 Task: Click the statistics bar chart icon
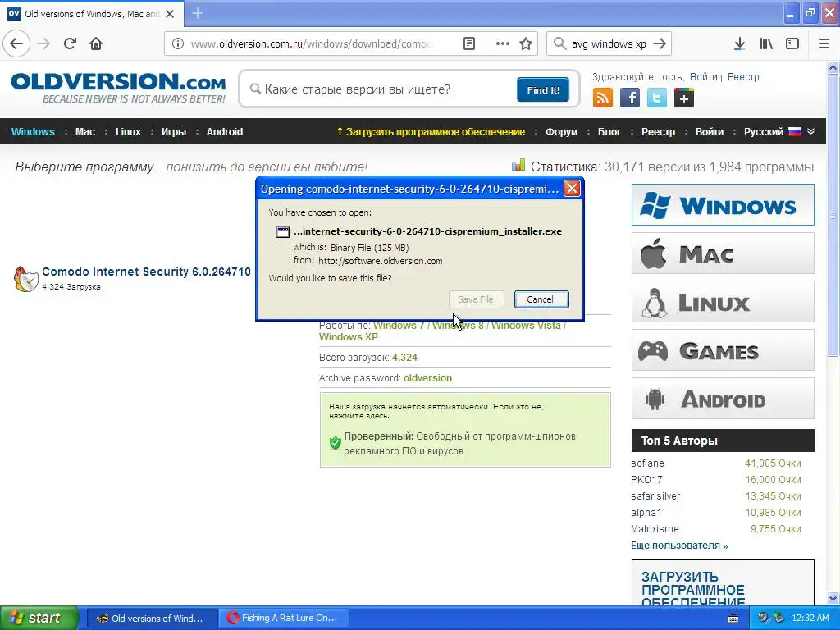coord(518,165)
